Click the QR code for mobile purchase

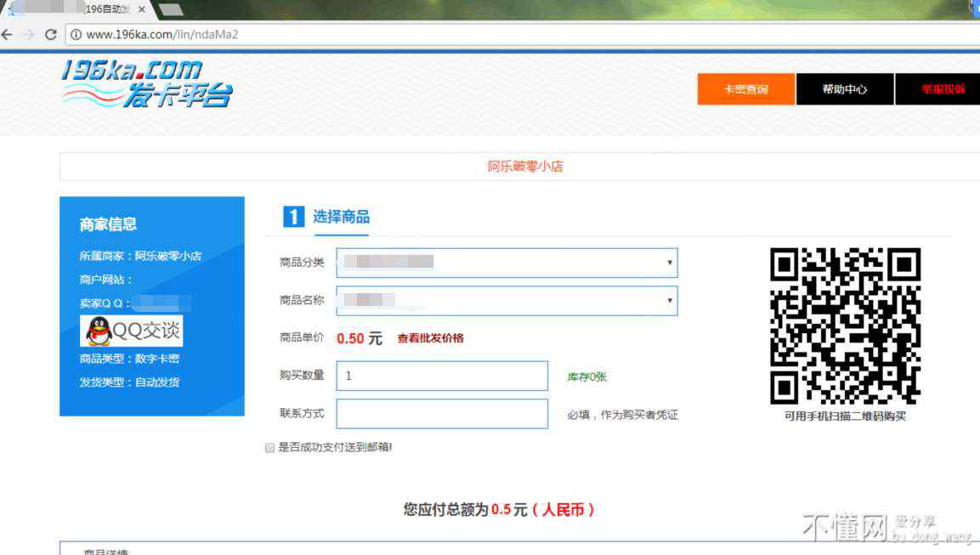coord(845,326)
